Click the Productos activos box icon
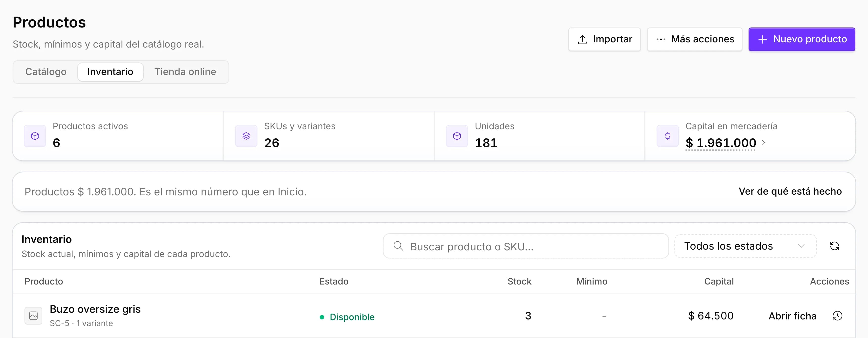 (x=35, y=136)
